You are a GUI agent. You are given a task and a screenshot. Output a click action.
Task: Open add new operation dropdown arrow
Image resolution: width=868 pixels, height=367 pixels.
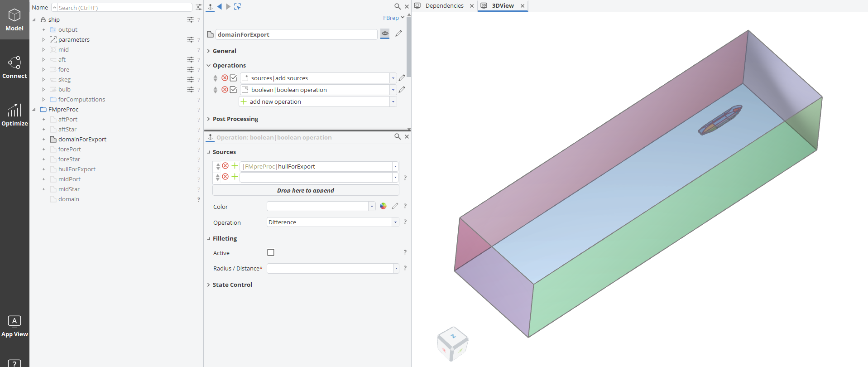click(393, 101)
